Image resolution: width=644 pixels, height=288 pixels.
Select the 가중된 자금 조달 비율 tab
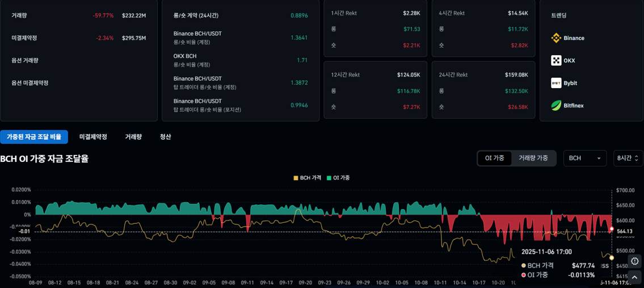[x=34, y=137]
